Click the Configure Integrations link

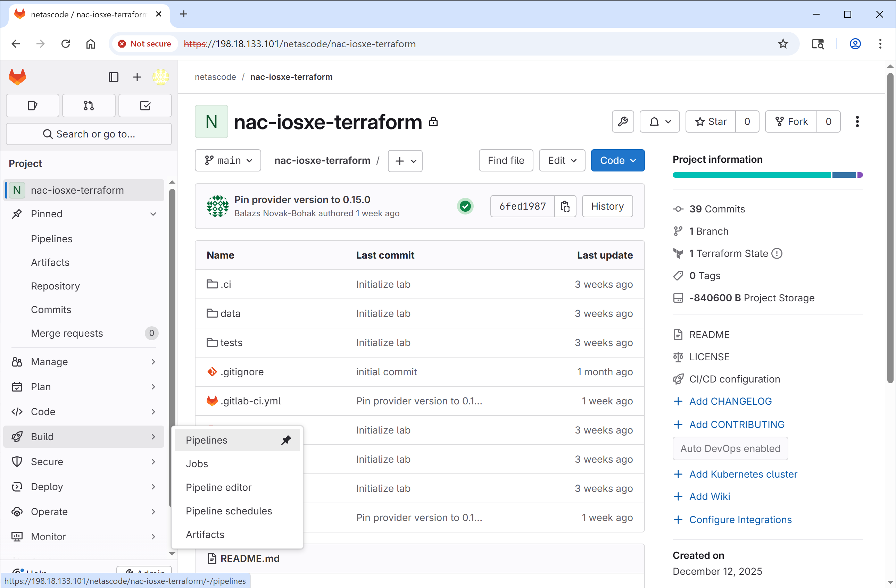740,520
